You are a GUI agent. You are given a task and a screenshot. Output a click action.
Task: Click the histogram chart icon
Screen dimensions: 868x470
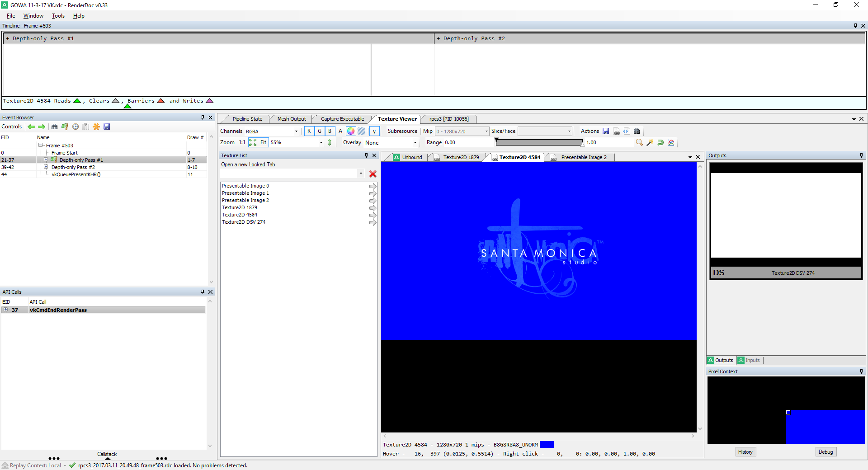[x=671, y=143]
